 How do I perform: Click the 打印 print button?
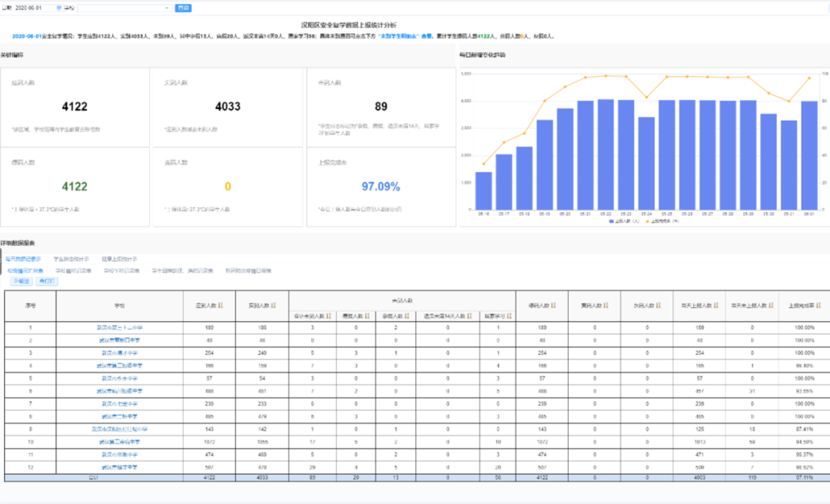tap(48, 281)
